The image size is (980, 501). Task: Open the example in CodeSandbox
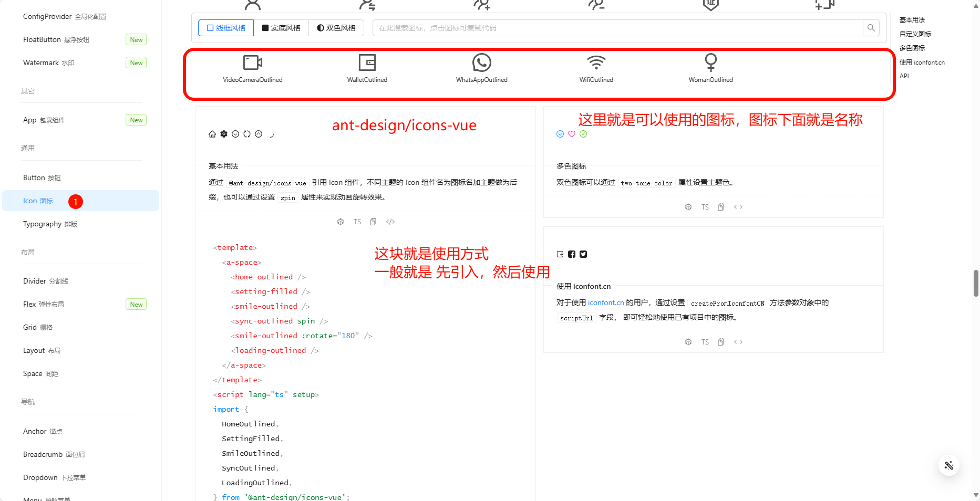pyautogui.click(x=341, y=221)
